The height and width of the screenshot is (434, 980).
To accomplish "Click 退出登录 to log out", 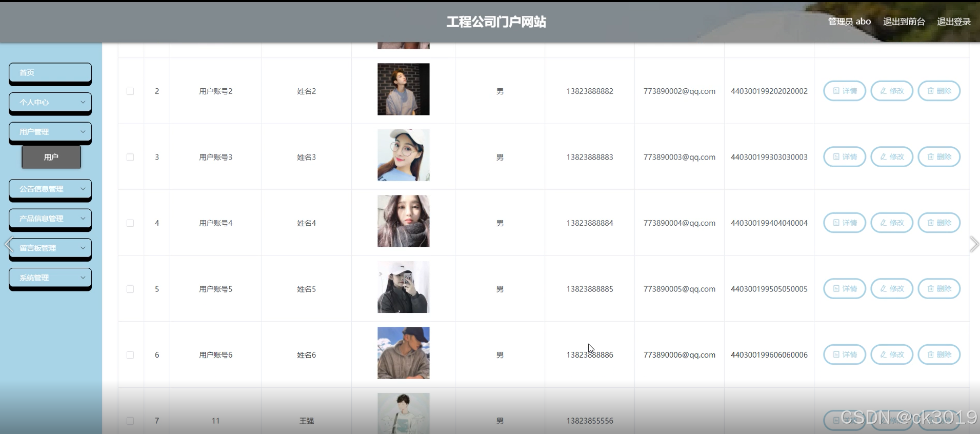I will tap(954, 22).
